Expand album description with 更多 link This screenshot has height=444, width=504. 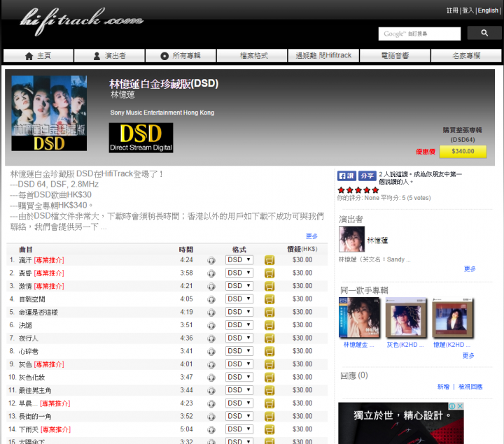(311, 236)
